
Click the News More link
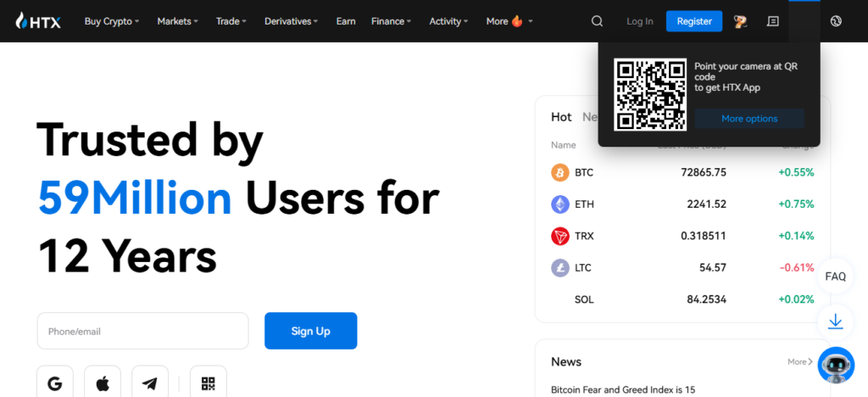coord(800,361)
